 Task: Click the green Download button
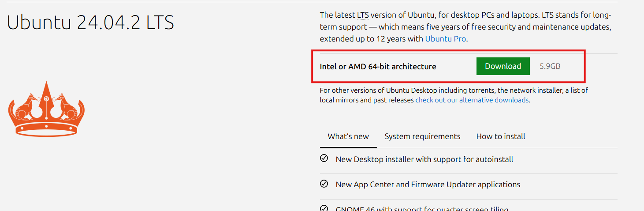click(503, 66)
